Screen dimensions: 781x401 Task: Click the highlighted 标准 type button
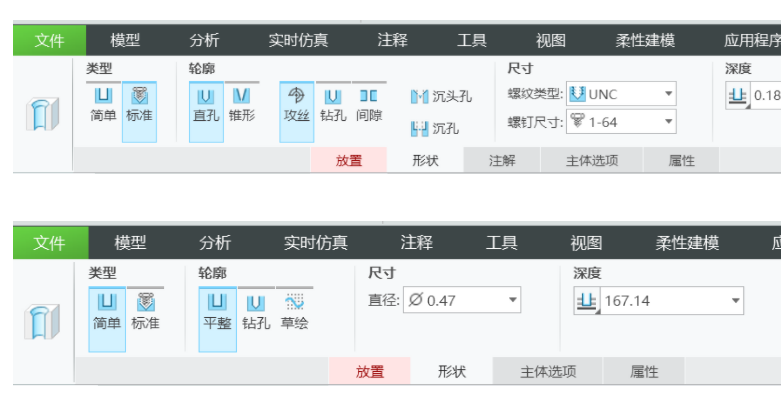coord(139,104)
